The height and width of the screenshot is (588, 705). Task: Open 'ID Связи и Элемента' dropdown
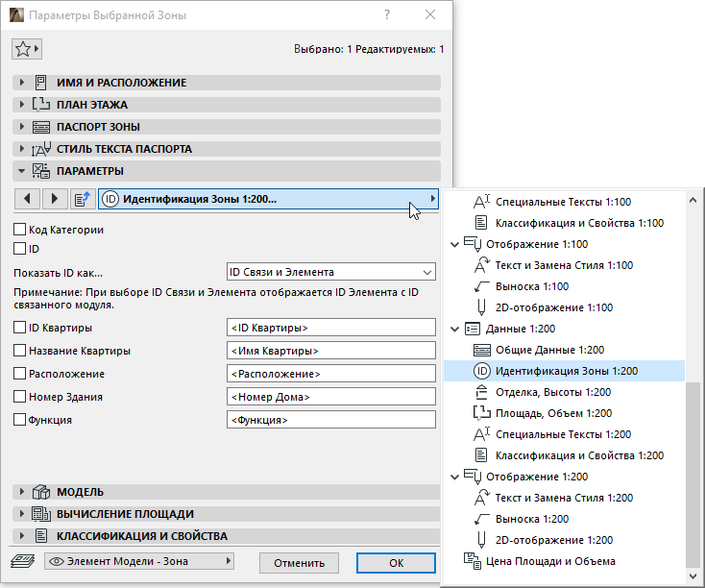pos(331,272)
